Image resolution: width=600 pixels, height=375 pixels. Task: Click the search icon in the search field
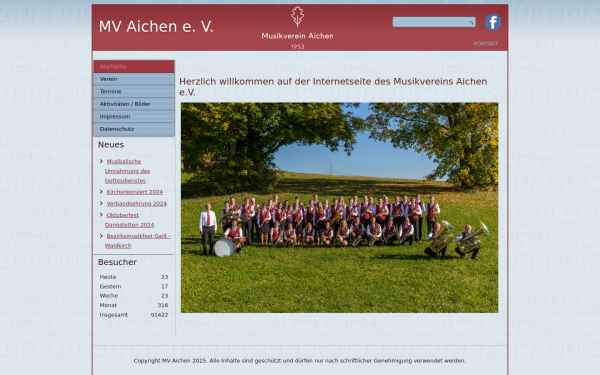(x=471, y=22)
